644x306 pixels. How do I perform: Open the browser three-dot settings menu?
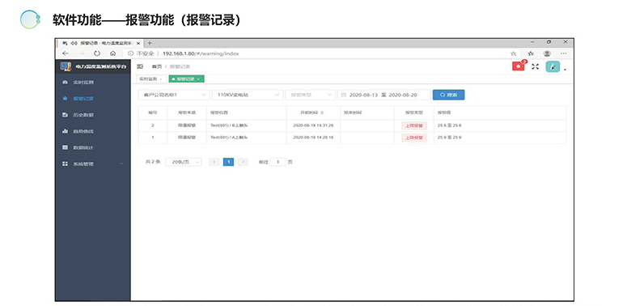pyautogui.click(x=563, y=53)
